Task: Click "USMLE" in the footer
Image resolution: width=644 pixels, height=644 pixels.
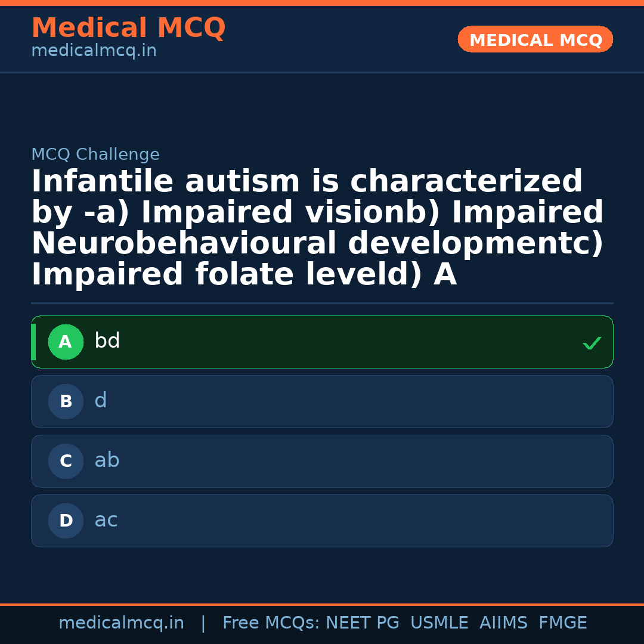Action: [x=439, y=623]
